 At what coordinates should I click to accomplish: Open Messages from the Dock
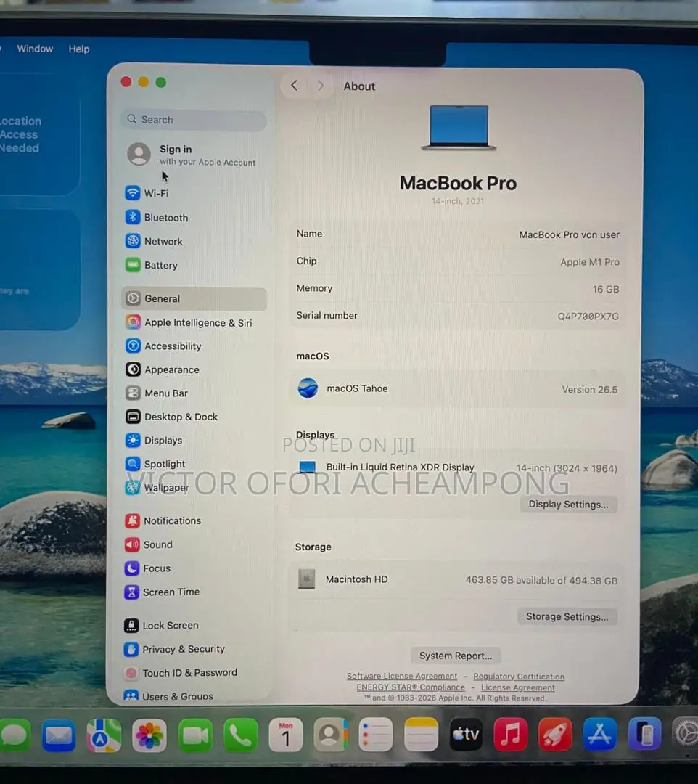(x=15, y=735)
